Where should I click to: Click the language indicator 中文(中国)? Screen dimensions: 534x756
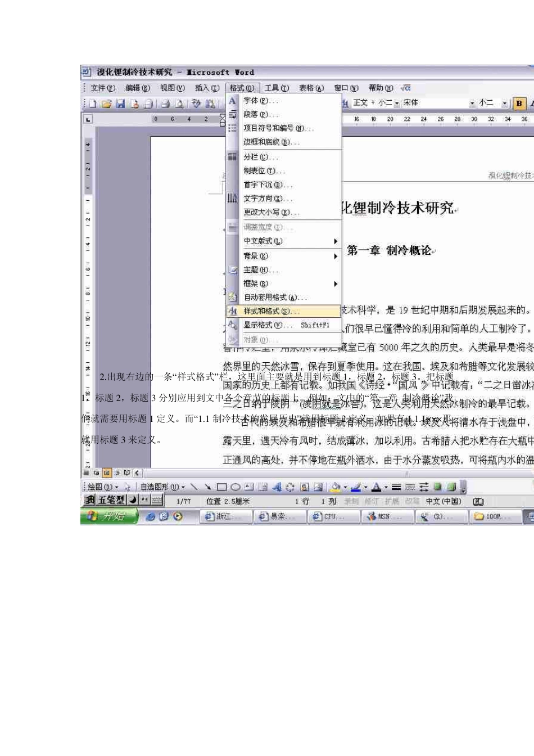tap(444, 501)
